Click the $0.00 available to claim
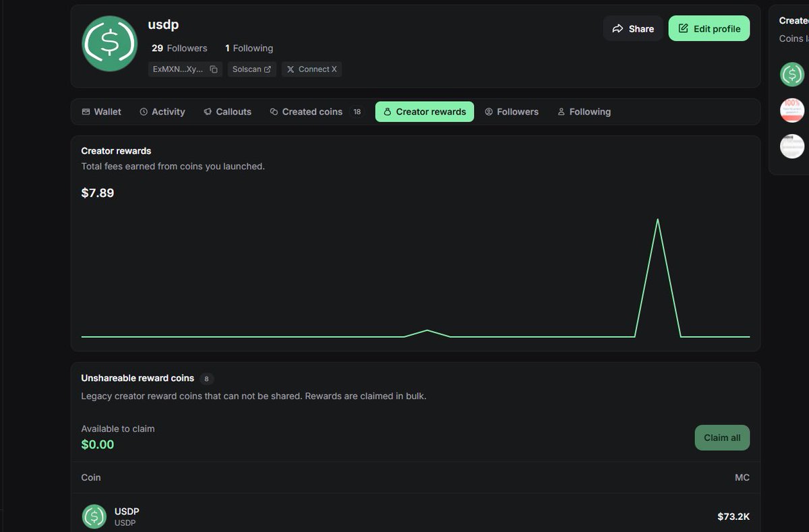 point(98,444)
